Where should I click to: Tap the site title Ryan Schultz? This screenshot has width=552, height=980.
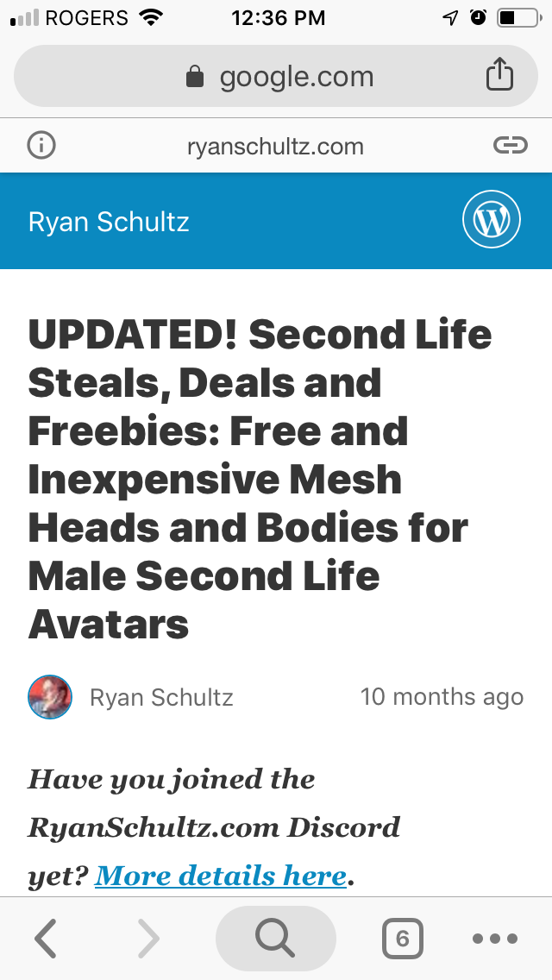109,222
